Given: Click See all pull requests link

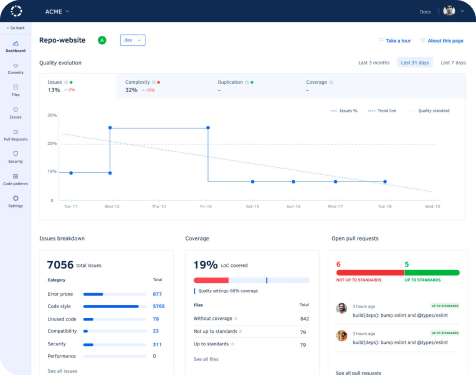Looking at the screenshot, I should 358,373.
